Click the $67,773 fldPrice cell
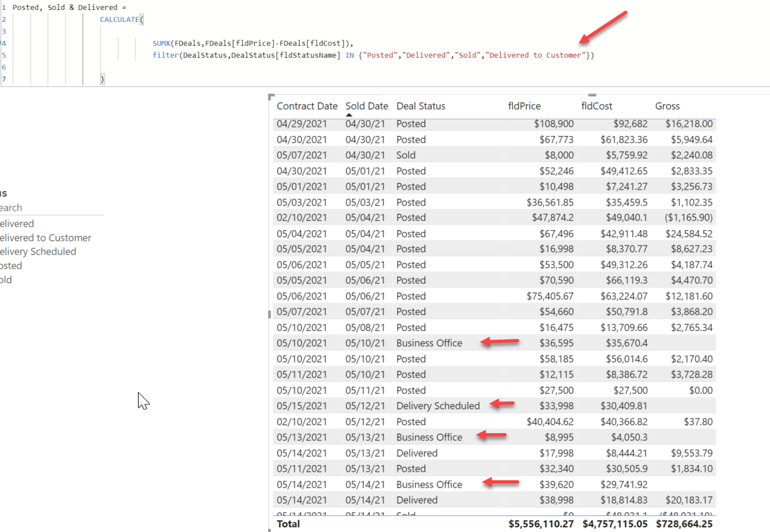This screenshot has width=770, height=532. pyautogui.click(x=556, y=139)
